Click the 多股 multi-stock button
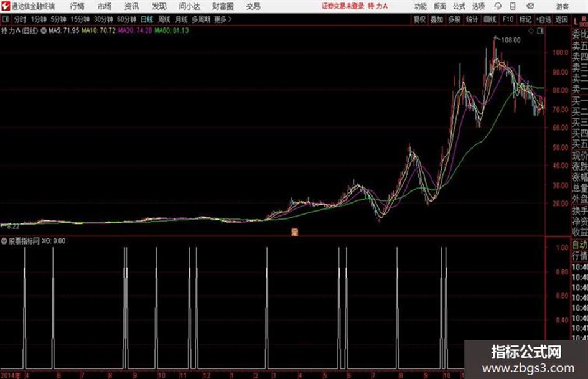The width and height of the screenshot is (588, 379). click(x=454, y=19)
